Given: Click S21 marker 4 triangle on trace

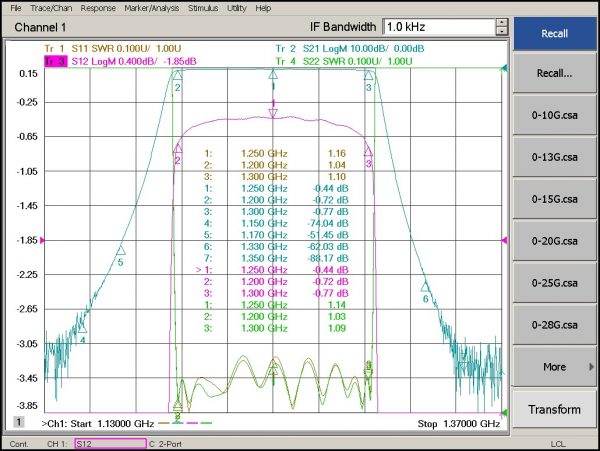Looking at the screenshot, I should pos(83,328).
